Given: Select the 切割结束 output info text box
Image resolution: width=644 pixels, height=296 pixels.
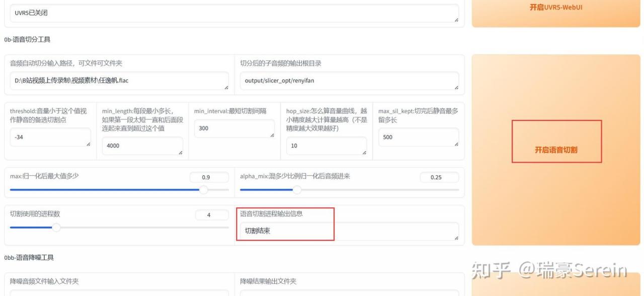Looking at the screenshot, I should click(x=349, y=231).
